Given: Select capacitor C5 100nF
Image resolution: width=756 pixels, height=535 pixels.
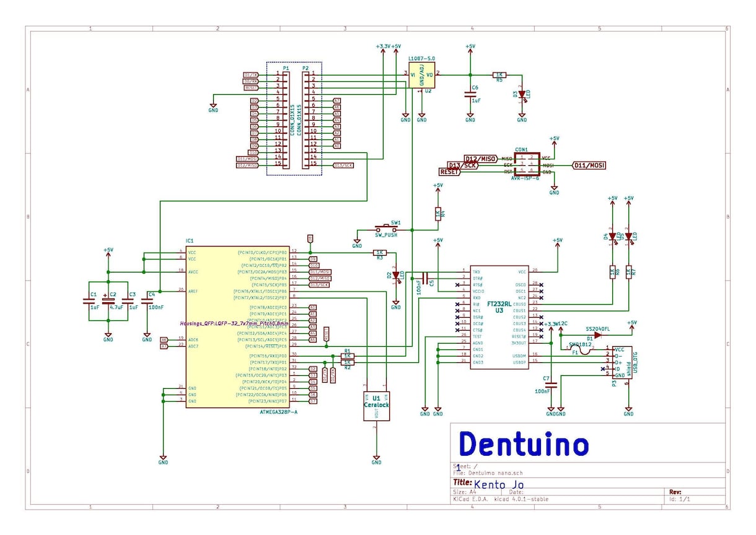Looking at the screenshot, I should tap(425, 277).
